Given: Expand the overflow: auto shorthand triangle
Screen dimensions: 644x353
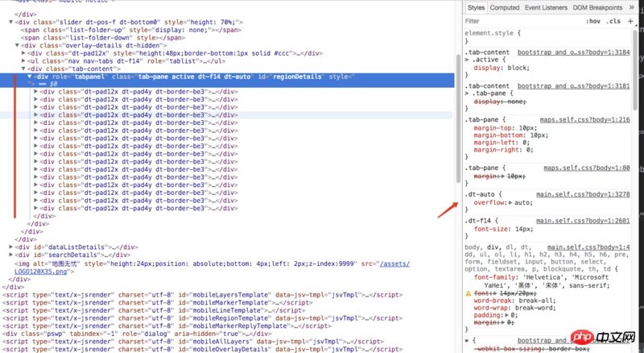Looking at the screenshot, I should coord(510,202).
